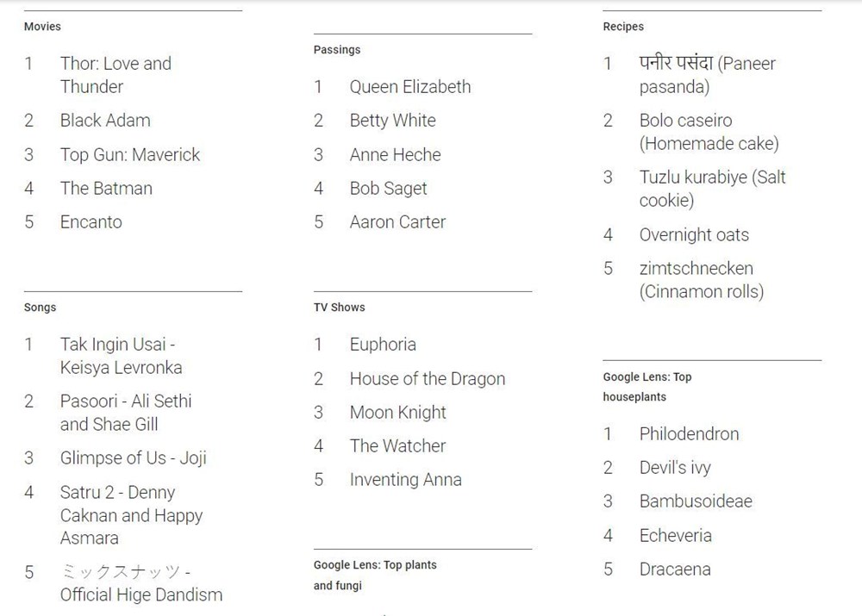The height and width of the screenshot is (616, 862).
Task: Click zimtschnecken Cinnamon rolls recipe
Action: 701,280
